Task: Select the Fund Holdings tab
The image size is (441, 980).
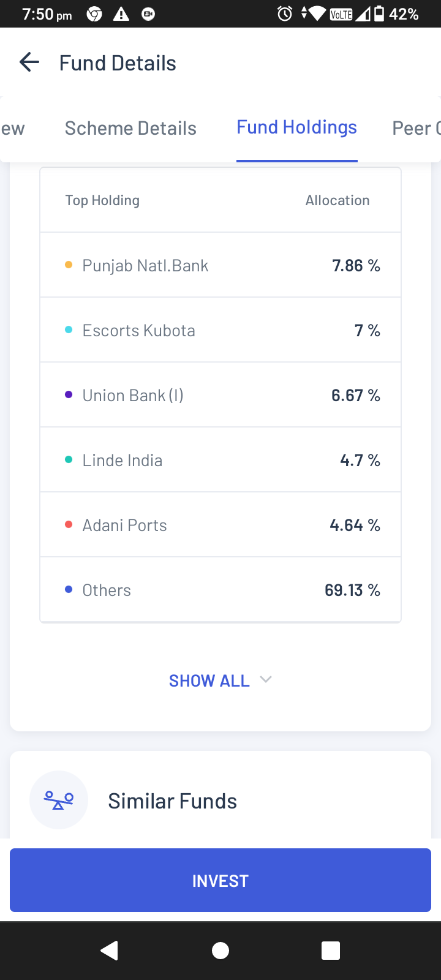Action: [x=296, y=127]
